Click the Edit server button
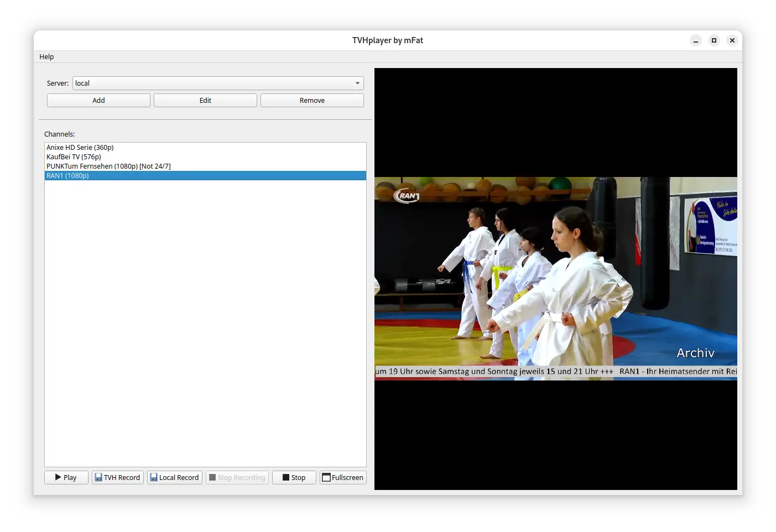This screenshot has width=776, height=532. coord(205,101)
